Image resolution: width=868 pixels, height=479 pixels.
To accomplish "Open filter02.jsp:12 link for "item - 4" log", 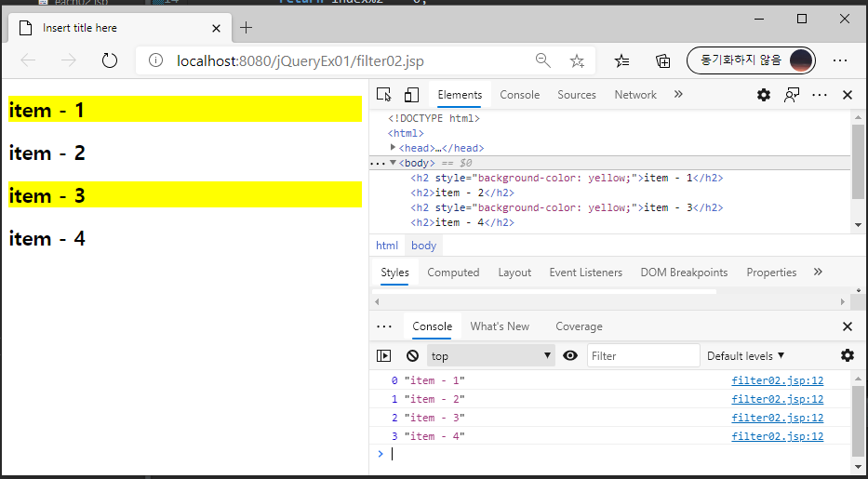I will coord(777,436).
